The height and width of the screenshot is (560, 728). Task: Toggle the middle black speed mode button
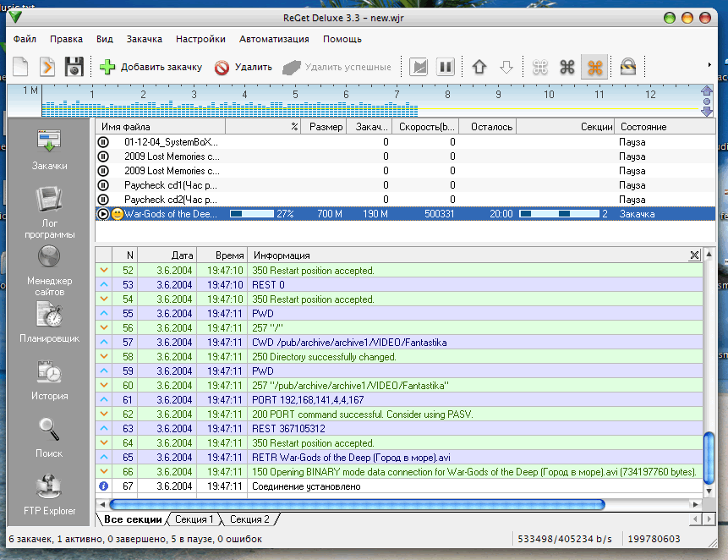567,68
